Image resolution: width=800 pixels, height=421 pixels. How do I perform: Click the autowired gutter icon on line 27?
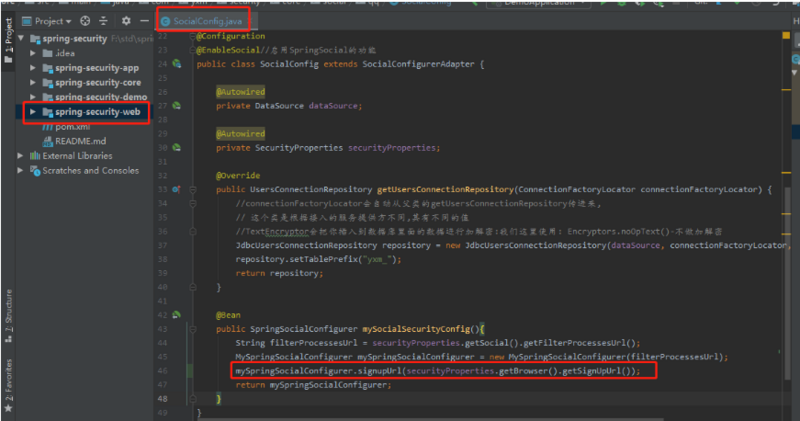[177, 106]
